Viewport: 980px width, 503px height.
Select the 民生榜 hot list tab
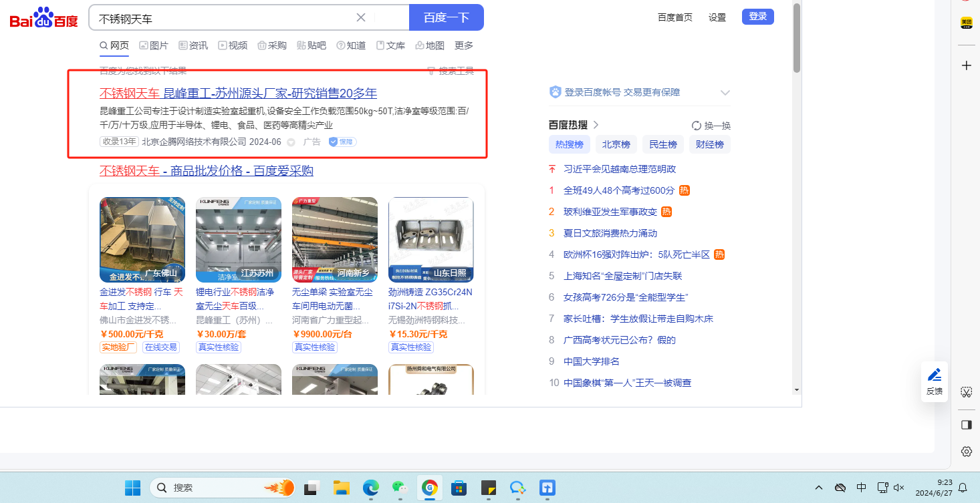pos(663,144)
